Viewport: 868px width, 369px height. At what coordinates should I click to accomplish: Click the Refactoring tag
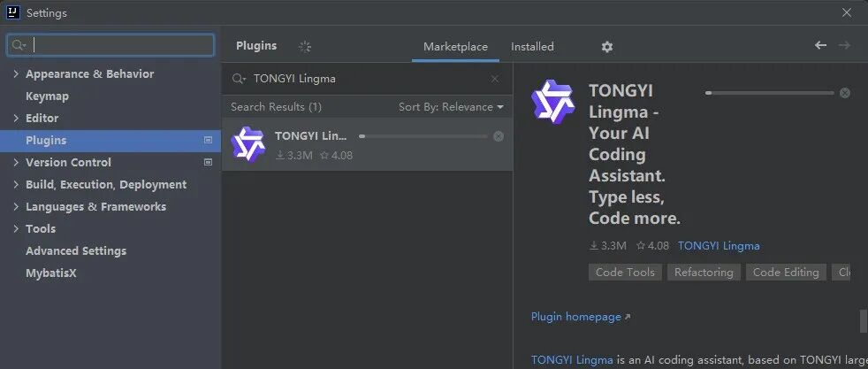pyautogui.click(x=704, y=272)
